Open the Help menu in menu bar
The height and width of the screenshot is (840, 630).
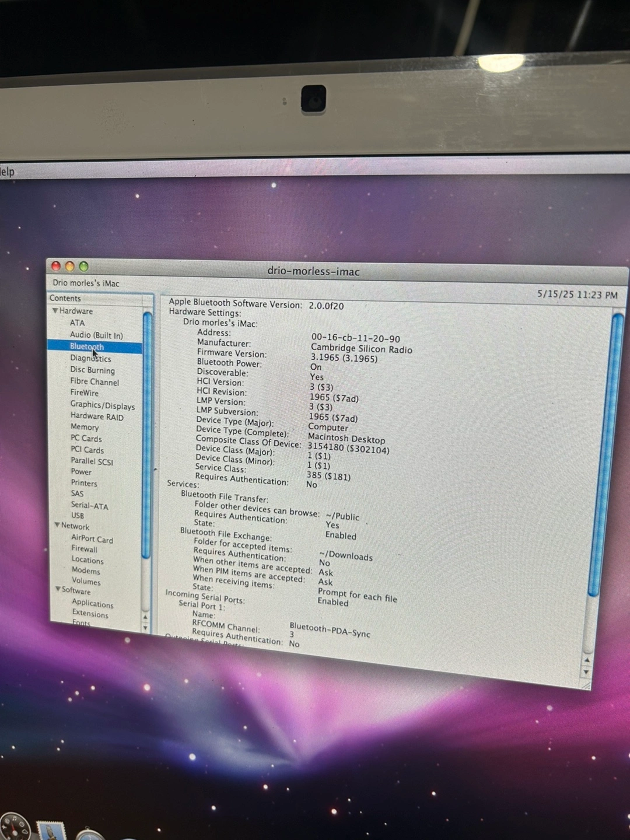[x=7, y=171]
